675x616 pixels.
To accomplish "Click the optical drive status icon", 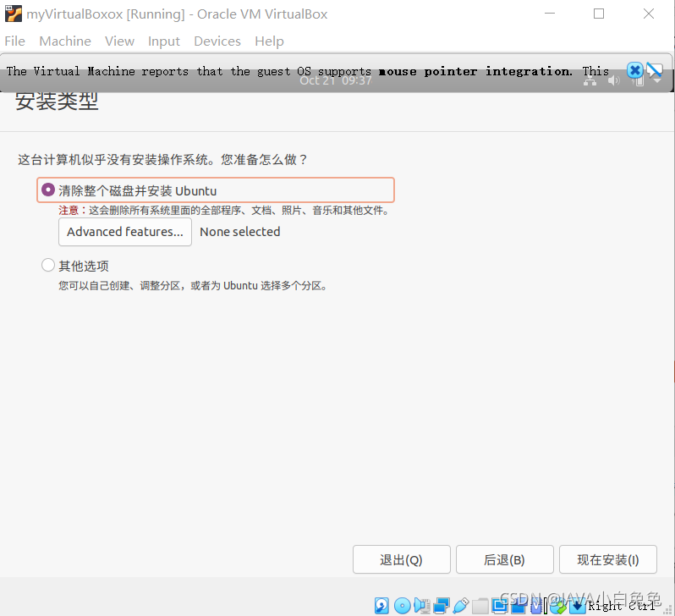I will pos(402,606).
